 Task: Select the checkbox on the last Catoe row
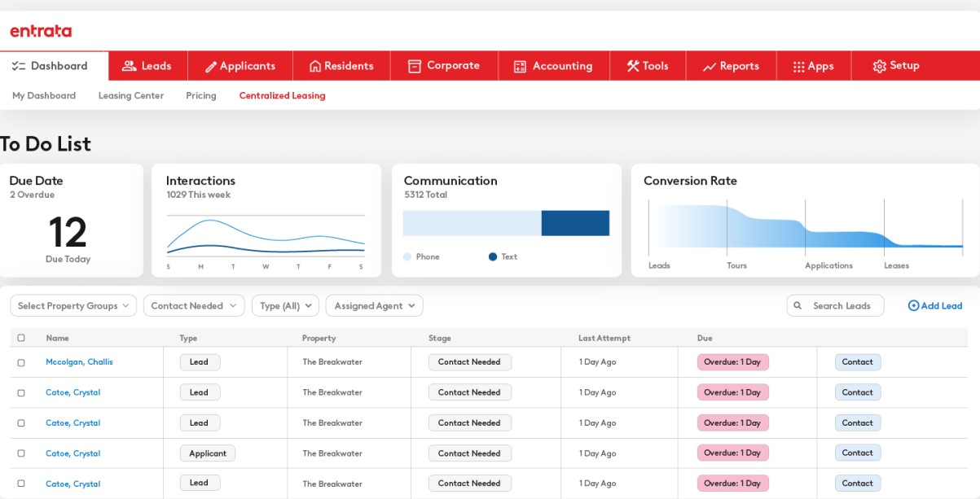click(22, 484)
